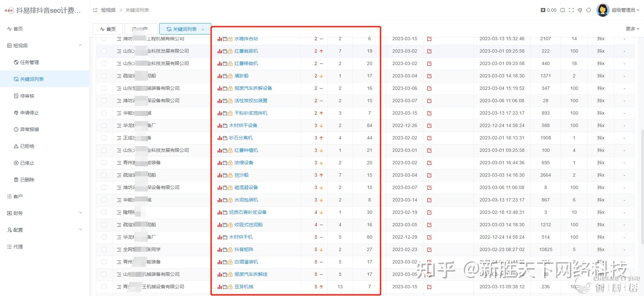Click the wallet icon beside 报废汽车拆解设备

pyautogui.click(x=225, y=88)
